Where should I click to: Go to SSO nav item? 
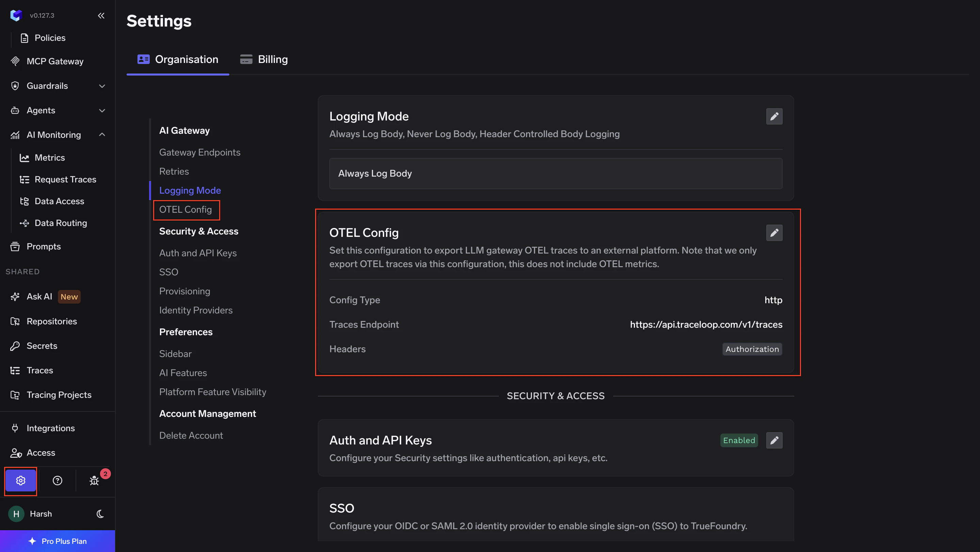[x=168, y=272]
